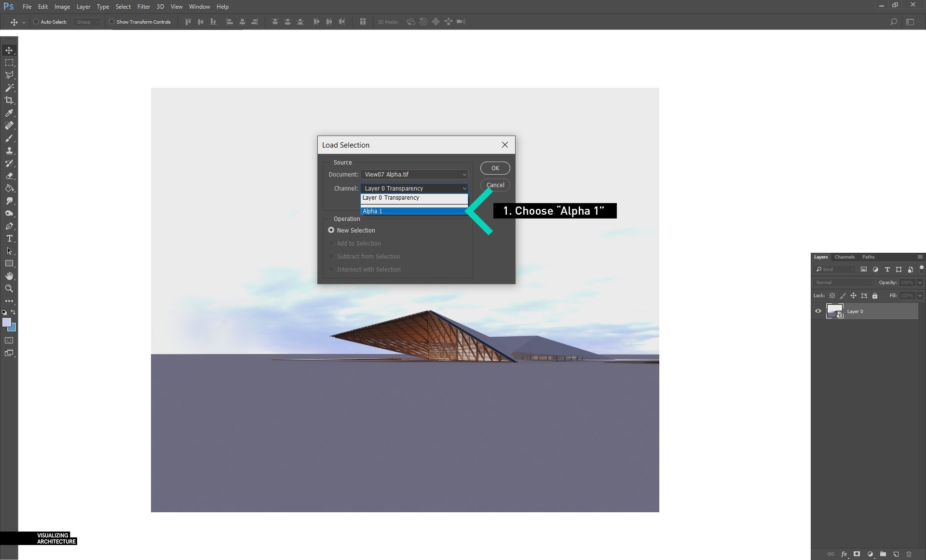Open the Document dropdown View07 Alpha.tif
The image size is (926, 560).
[x=414, y=175]
